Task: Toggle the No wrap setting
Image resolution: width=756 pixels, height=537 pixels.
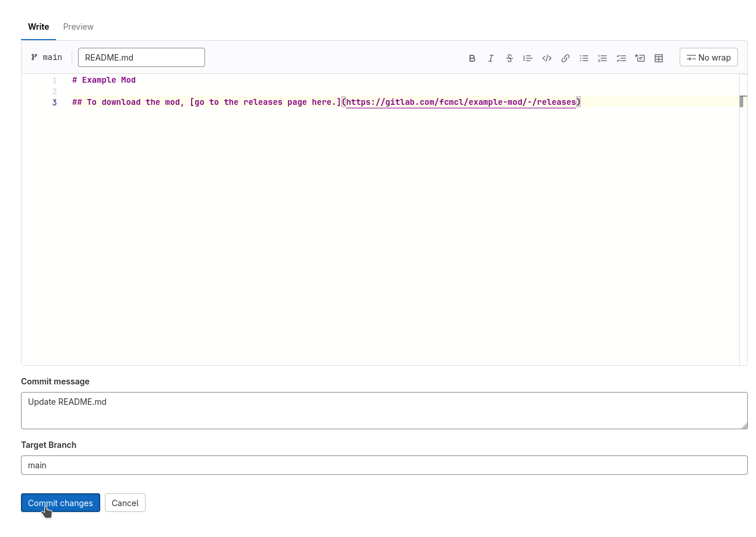Action: [x=708, y=58]
